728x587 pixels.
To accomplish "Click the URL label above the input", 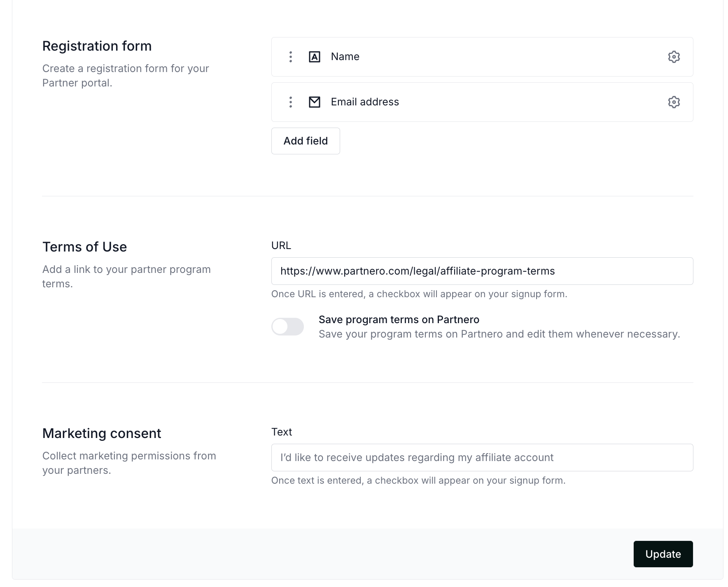I will coord(281,246).
